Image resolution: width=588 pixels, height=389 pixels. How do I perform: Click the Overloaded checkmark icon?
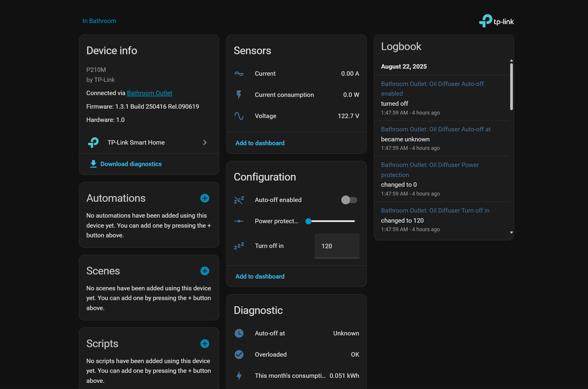pyautogui.click(x=239, y=355)
